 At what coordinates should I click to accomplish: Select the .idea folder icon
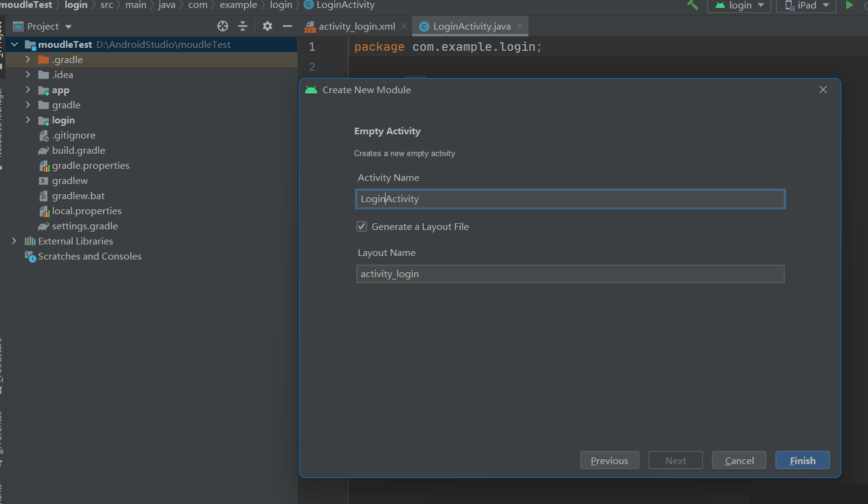43,74
